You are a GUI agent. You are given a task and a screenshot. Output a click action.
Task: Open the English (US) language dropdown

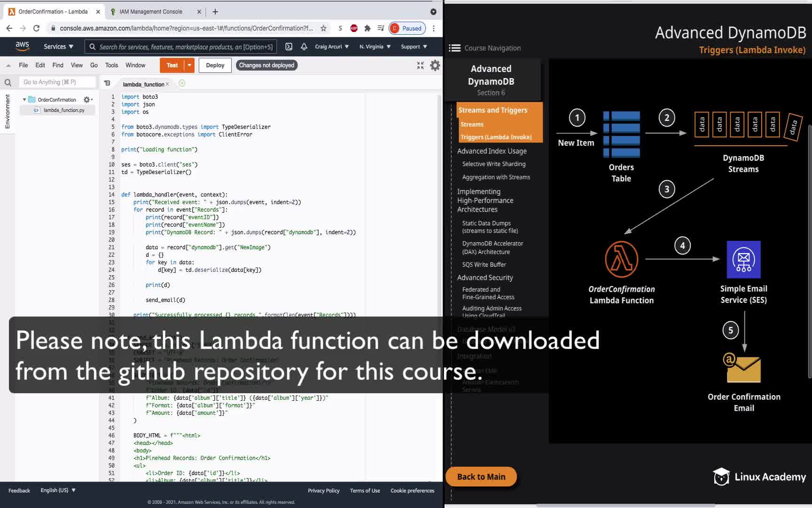click(58, 490)
